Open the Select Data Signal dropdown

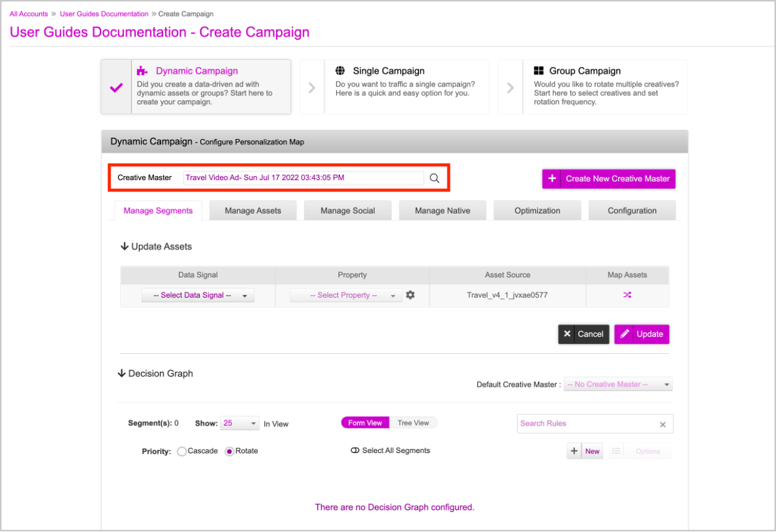(x=198, y=295)
